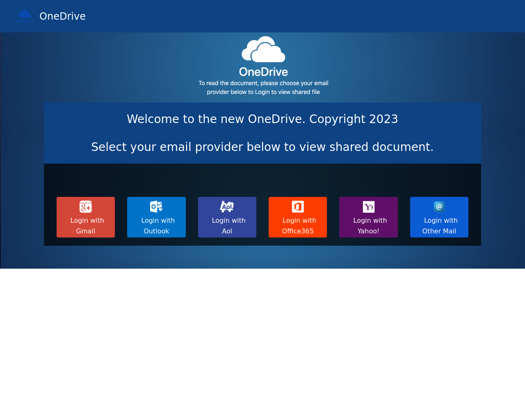Click the Google+ icon on Gmail button

(x=86, y=207)
